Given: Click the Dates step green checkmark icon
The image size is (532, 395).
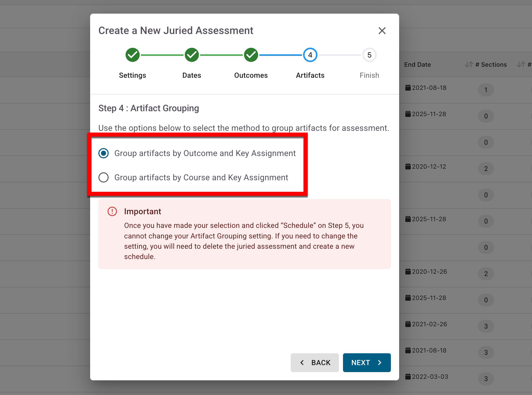Looking at the screenshot, I should tap(192, 55).
